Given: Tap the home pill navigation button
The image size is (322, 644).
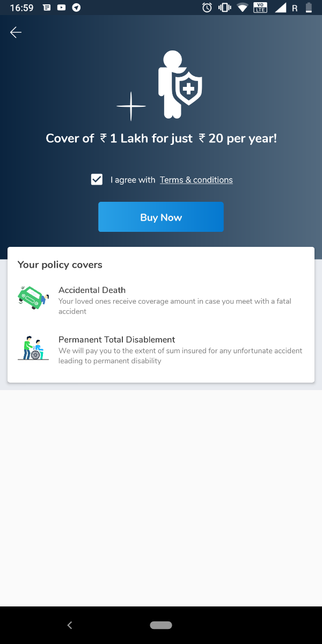Looking at the screenshot, I should point(161,625).
